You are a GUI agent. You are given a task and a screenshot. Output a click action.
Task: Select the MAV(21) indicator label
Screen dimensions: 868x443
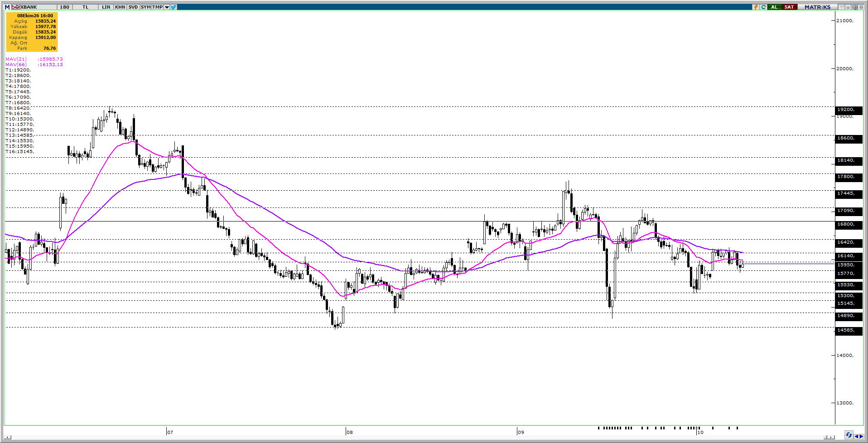coord(16,59)
